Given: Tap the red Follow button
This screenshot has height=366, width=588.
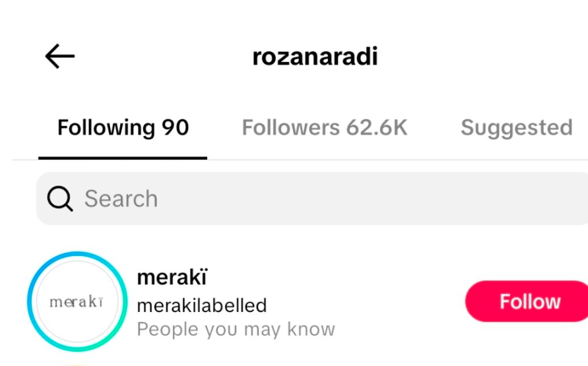Looking at the screenshot, I should pos(527,301).
